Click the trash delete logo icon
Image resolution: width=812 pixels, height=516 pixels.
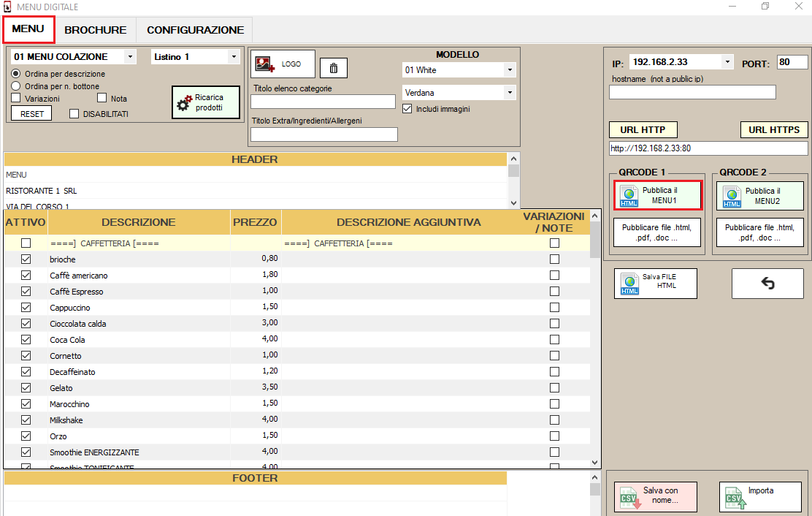coord(334,68)
